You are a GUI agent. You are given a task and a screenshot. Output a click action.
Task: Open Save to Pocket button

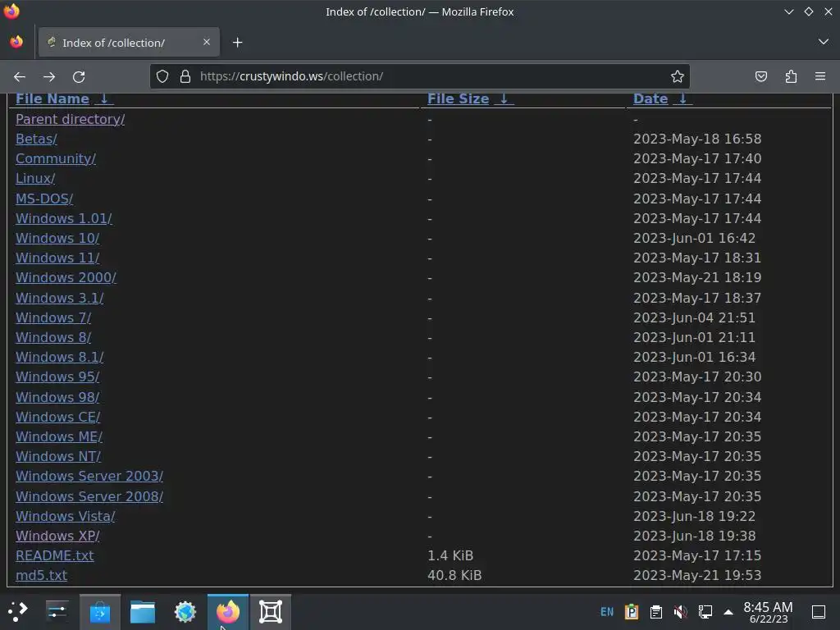coord(760,76)
